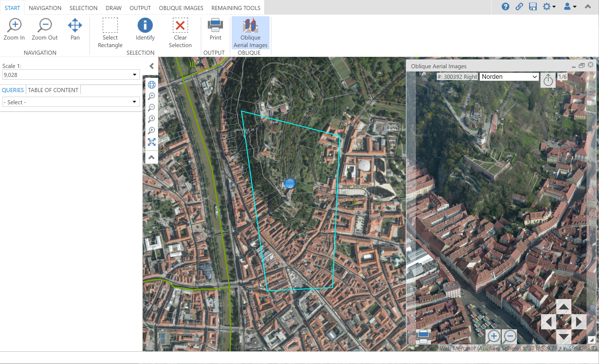Click the zoom-to-full-extent arrows icon
The image size is (599, 364).
coord(151,142)
